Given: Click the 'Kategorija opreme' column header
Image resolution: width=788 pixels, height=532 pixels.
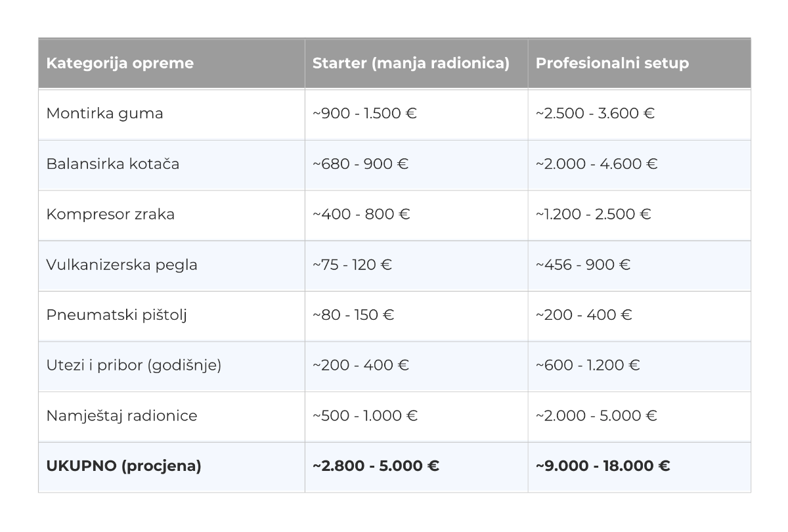Looking at the screenshot, I should pos(120,63).
